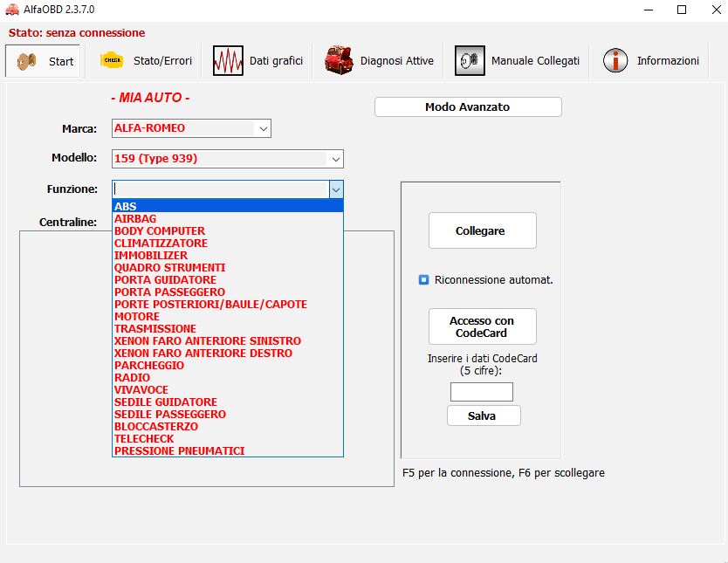This screenshot has width=728, height=563.
Task: Open the Stato/Errori tab
Action: pos(146,61)
